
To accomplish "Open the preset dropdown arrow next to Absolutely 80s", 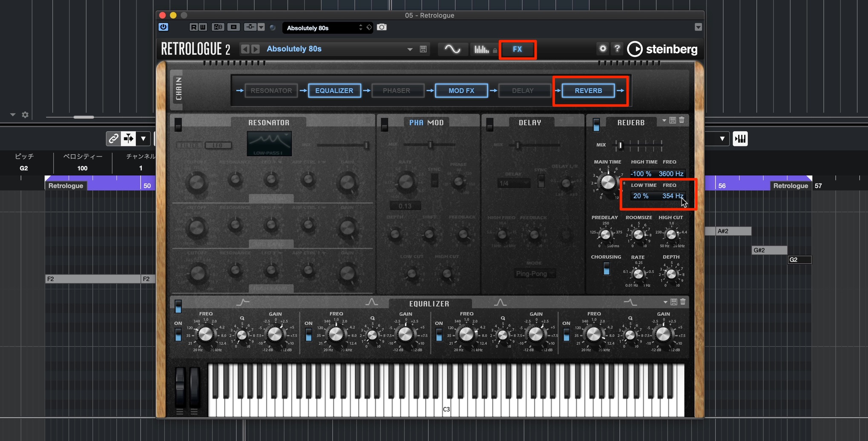I will [x=410, y=49].
